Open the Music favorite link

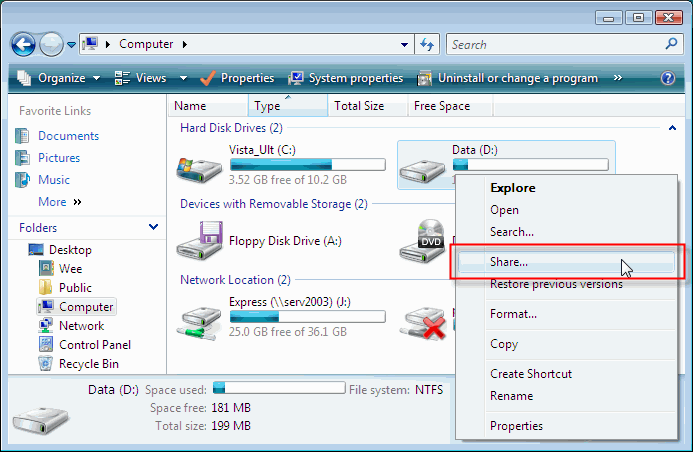click(x=54, y=180)
